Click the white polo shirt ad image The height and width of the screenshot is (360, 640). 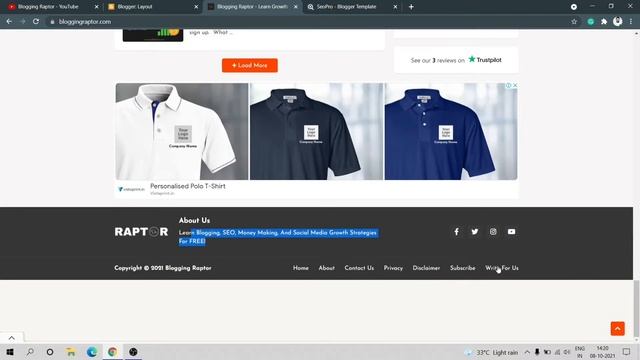(182, 131)
